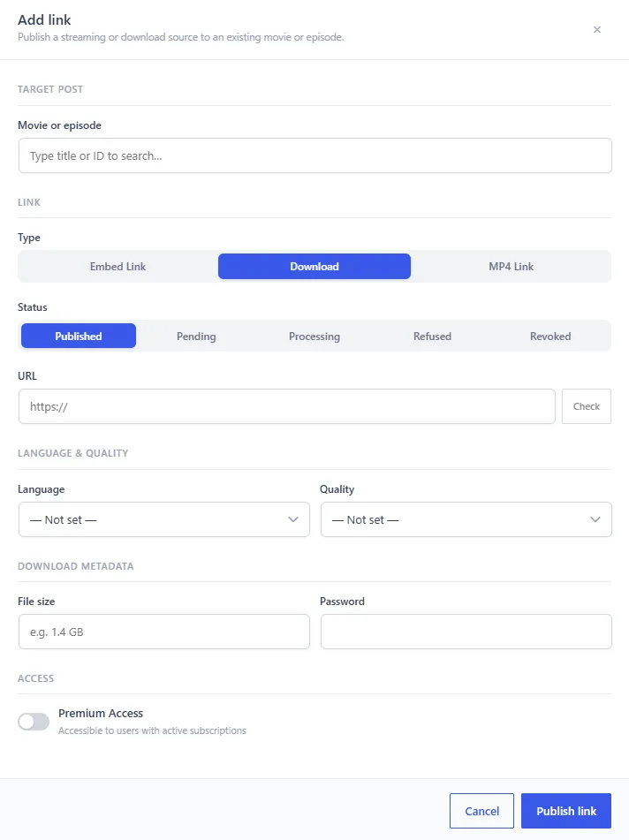Click the Password field
This screenshot has width=629, height=840.
pyautogui.click(x=466, y=632)
